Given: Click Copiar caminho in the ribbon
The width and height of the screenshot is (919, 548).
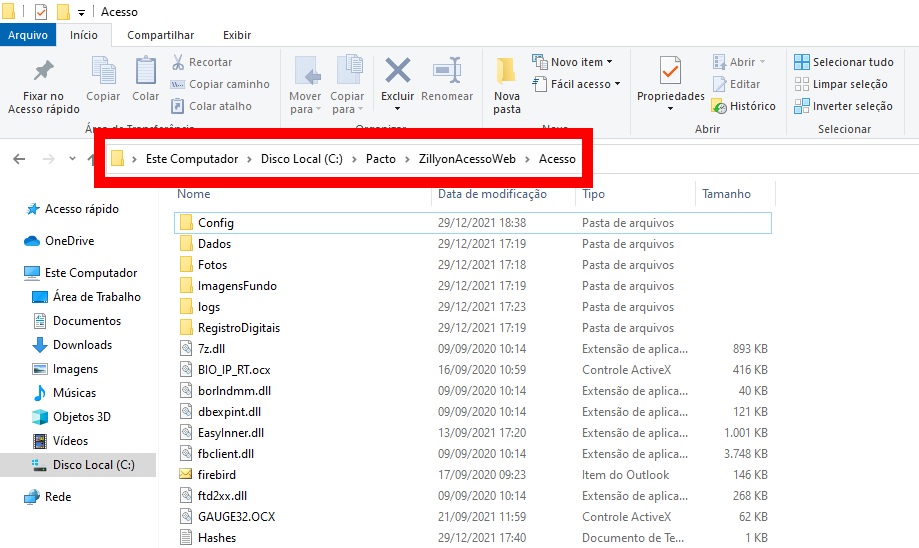Looking at the screenshot, I should (220, 84).
